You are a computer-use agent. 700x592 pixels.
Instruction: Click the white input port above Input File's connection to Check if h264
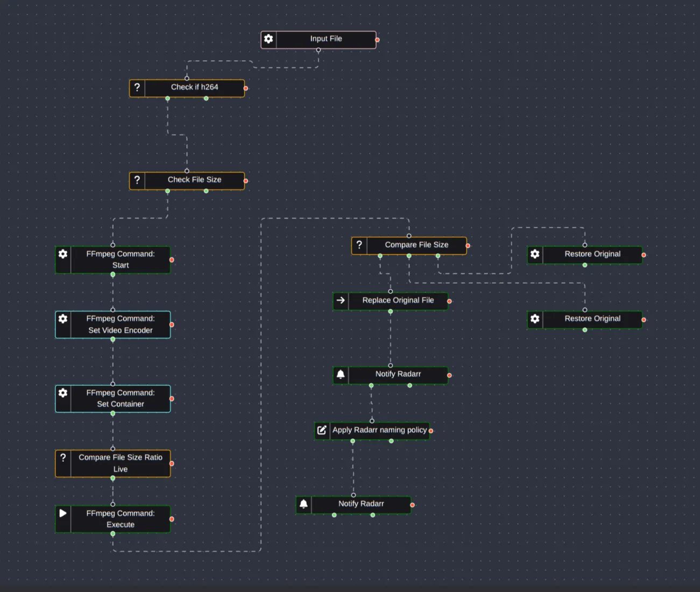[x=187, y=79]
